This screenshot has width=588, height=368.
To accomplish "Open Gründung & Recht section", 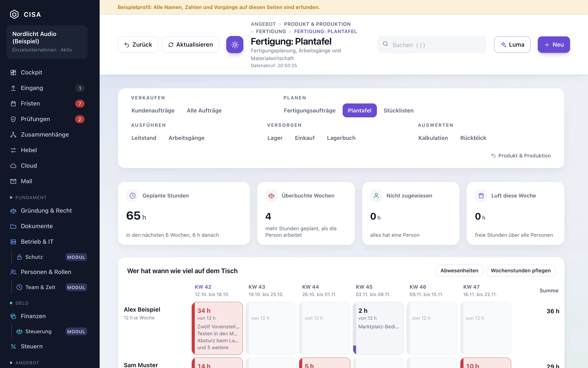I will pyautogui.click(x=47, y=211).
